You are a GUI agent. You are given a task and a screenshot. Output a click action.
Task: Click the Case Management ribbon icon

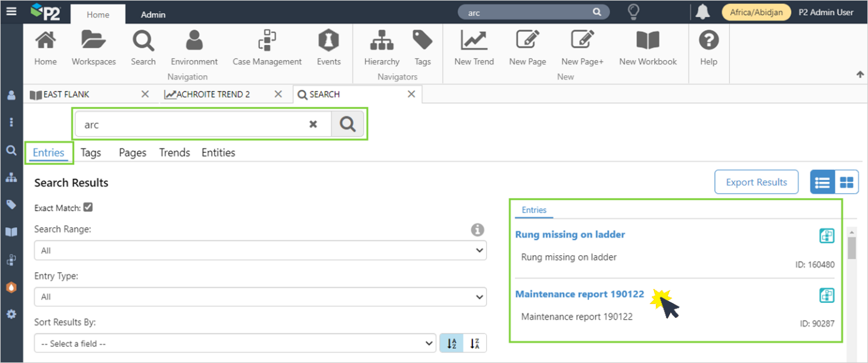coord(267,48)
